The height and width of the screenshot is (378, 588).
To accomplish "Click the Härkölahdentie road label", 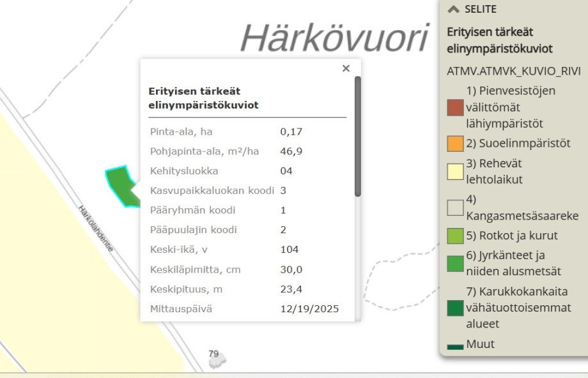I will point(96,228).
